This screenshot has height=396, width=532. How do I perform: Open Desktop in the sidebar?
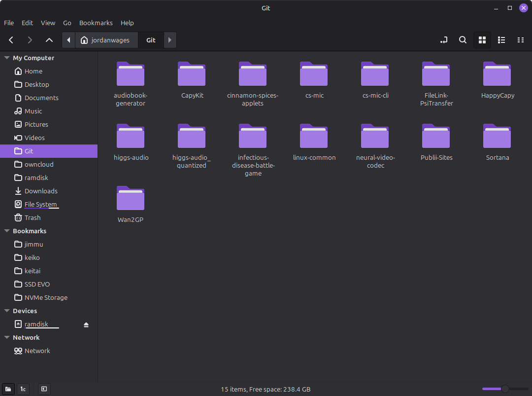click(x=49, y=84)
